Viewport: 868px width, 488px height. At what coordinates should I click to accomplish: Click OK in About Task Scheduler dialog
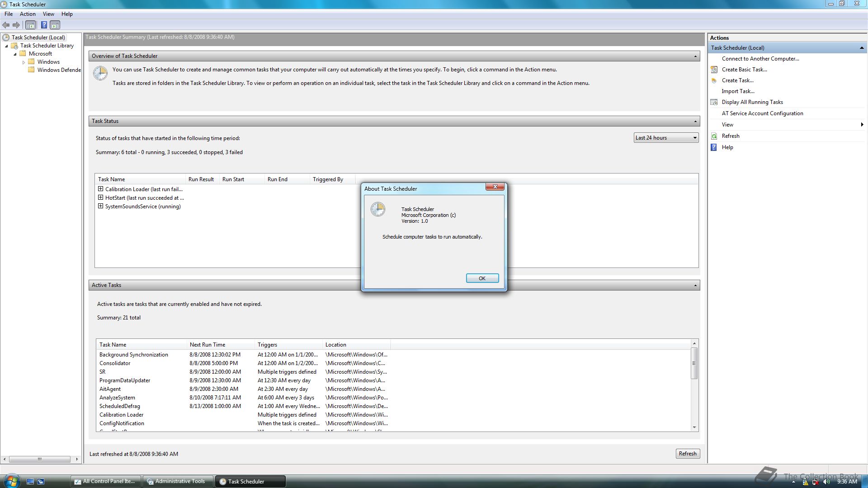[482, 278]
